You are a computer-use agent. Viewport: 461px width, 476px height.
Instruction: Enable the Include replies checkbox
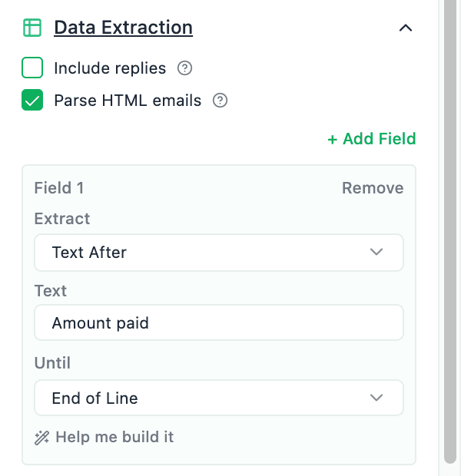tap(32, 68)
